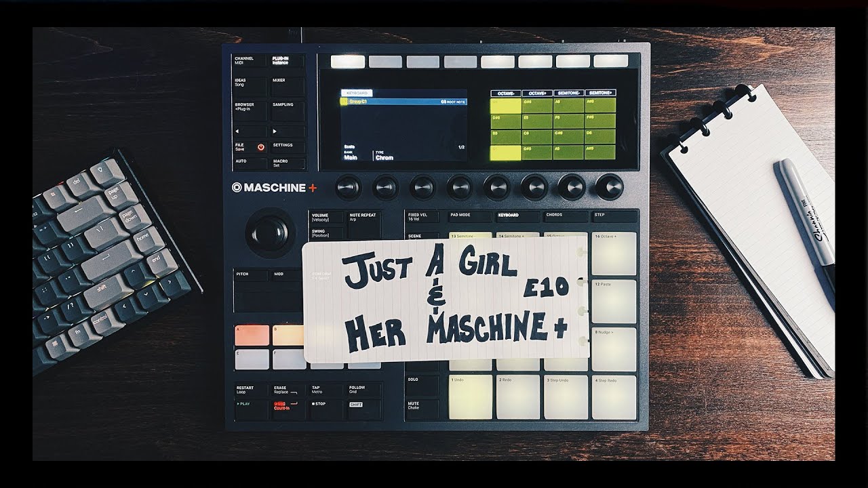
Task: Click the FILE Save button with power icon
Action: (x=250, y=147)
